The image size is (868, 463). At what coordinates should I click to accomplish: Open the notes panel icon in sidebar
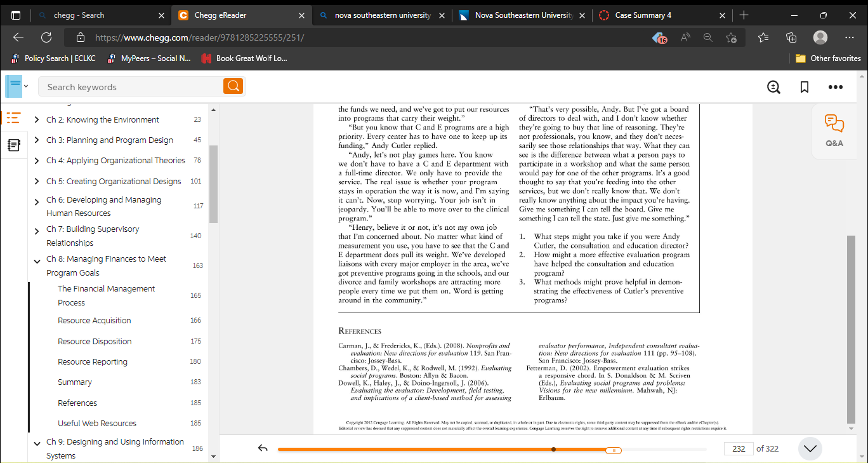(13, 145)
